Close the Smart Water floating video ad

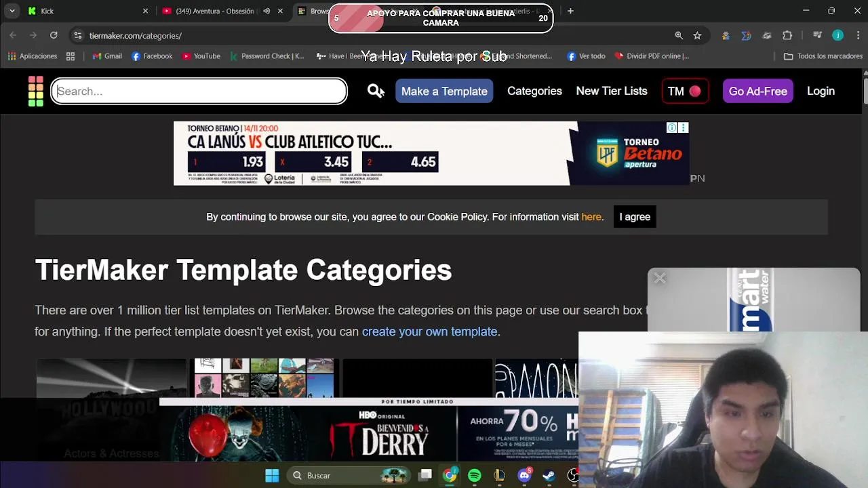click(x=659, y=278)
